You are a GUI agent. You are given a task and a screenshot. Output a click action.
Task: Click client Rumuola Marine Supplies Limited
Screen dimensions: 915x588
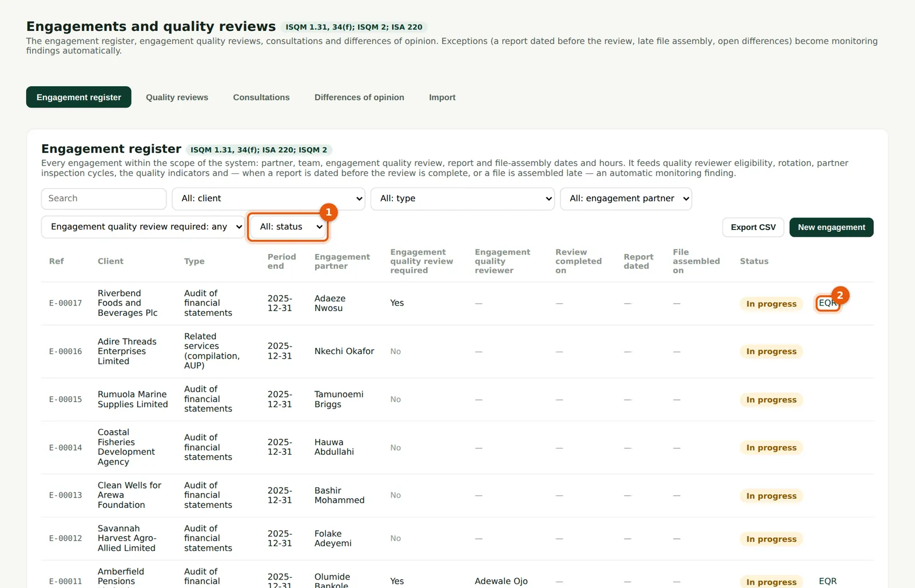click(133, 400)
